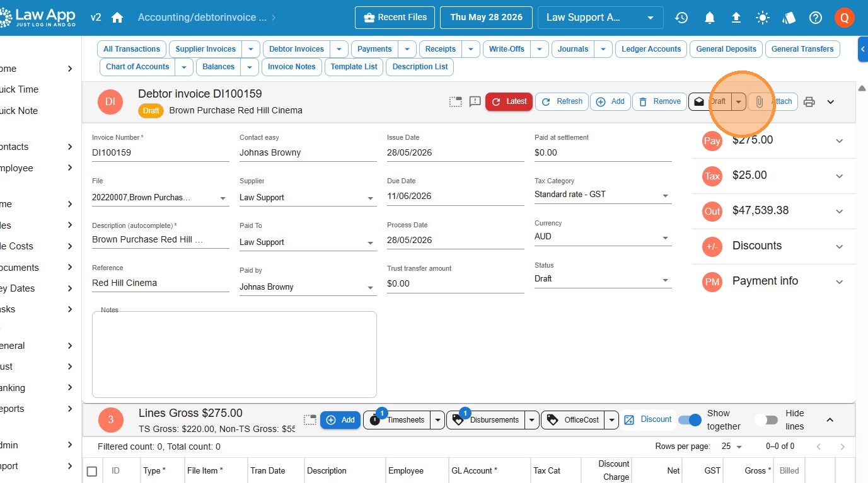Viewport: 868px width, 483px height.
Task: Open the invoice comment feedback icon
Action: (x=475, y=101)
